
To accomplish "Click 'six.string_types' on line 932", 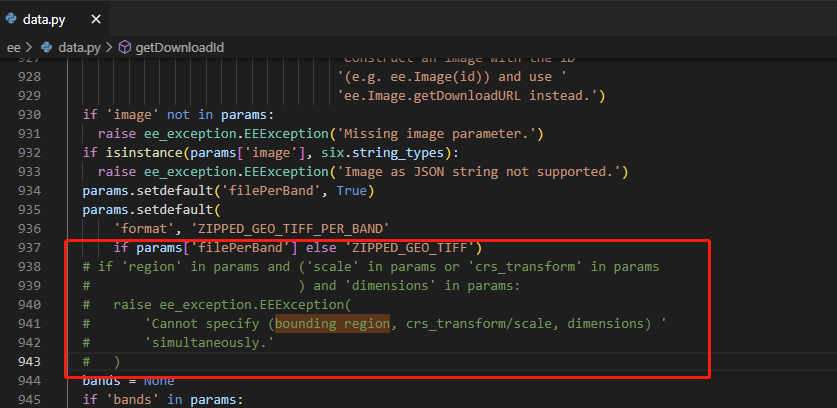I will [382, 153].
